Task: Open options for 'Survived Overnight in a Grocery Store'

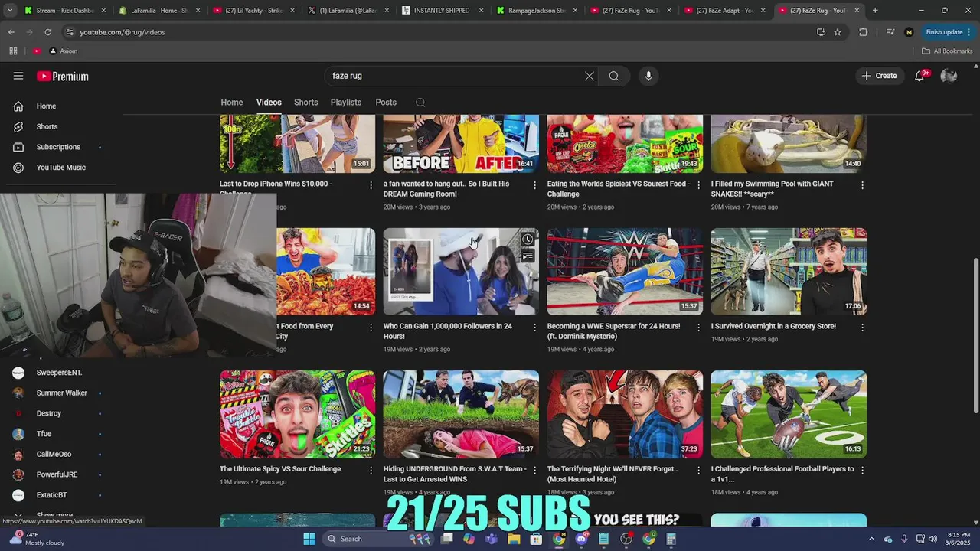Action: point(862,328)
